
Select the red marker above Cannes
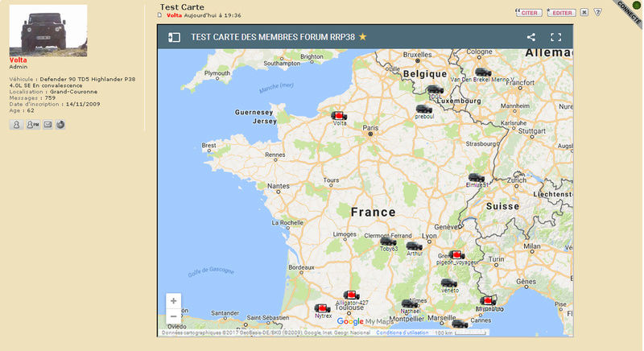click(x=488, y=301)
